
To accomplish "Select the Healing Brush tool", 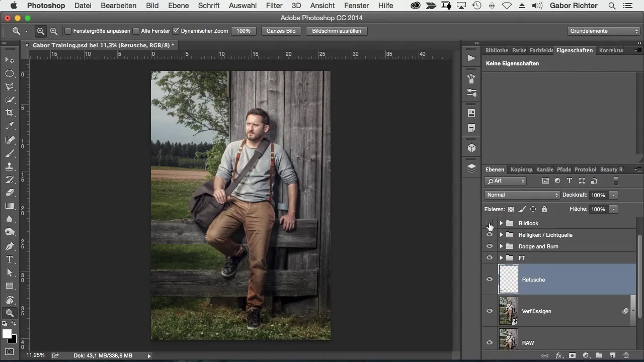I will tap(10, 140).
